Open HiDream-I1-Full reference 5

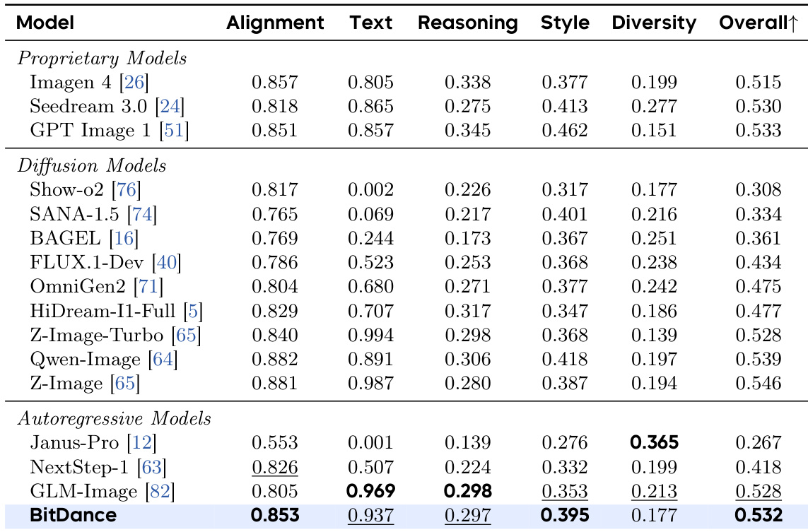coord(194,312)
